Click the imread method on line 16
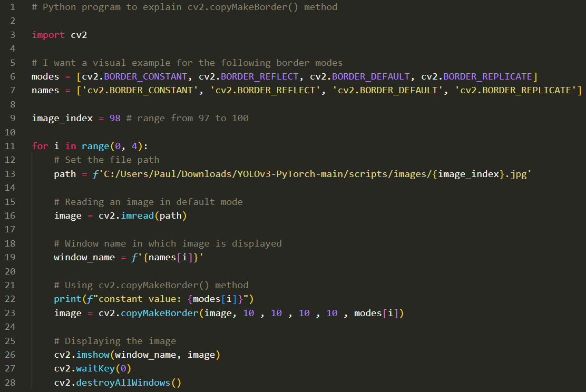 tap(137, 216)
